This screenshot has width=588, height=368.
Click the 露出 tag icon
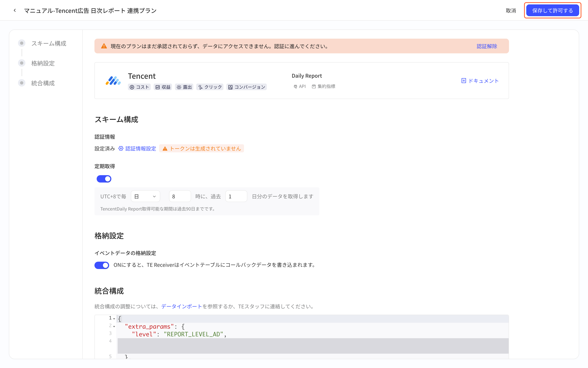(179, 87)
